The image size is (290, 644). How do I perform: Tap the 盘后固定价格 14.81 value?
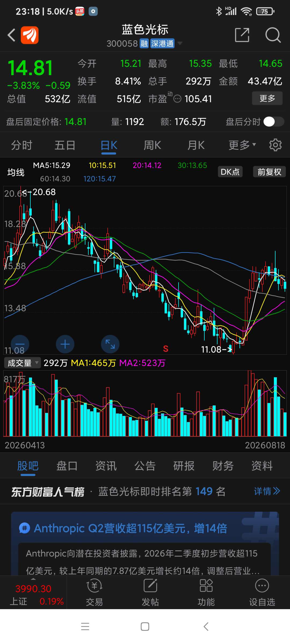(75, 122)
